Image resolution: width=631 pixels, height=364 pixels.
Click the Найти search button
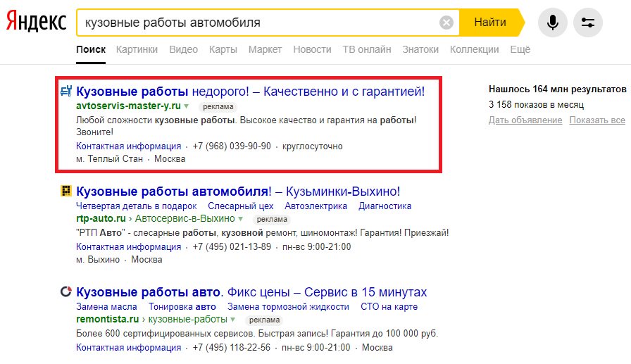[x=490, y=23]
